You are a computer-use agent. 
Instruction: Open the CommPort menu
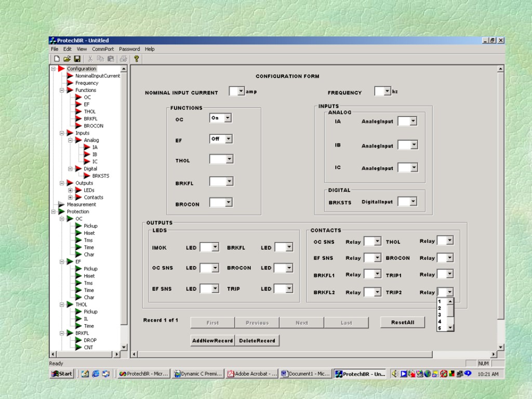[103, 49]
